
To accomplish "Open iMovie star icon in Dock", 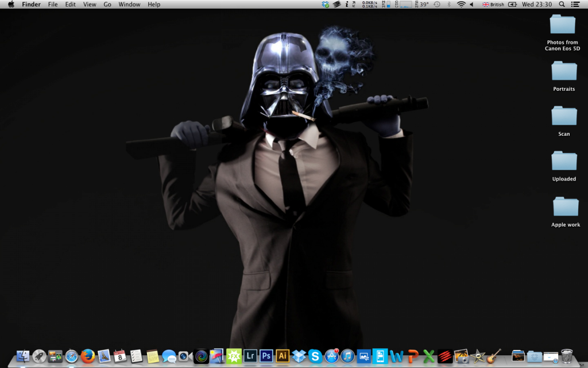I will click(x=478, y=356).
